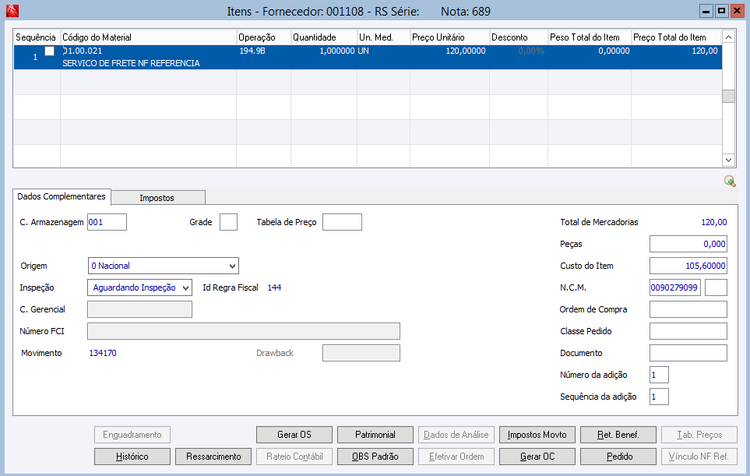Open the Histórico button
This screenshot has width=750, height=476.
pos(132,456)
